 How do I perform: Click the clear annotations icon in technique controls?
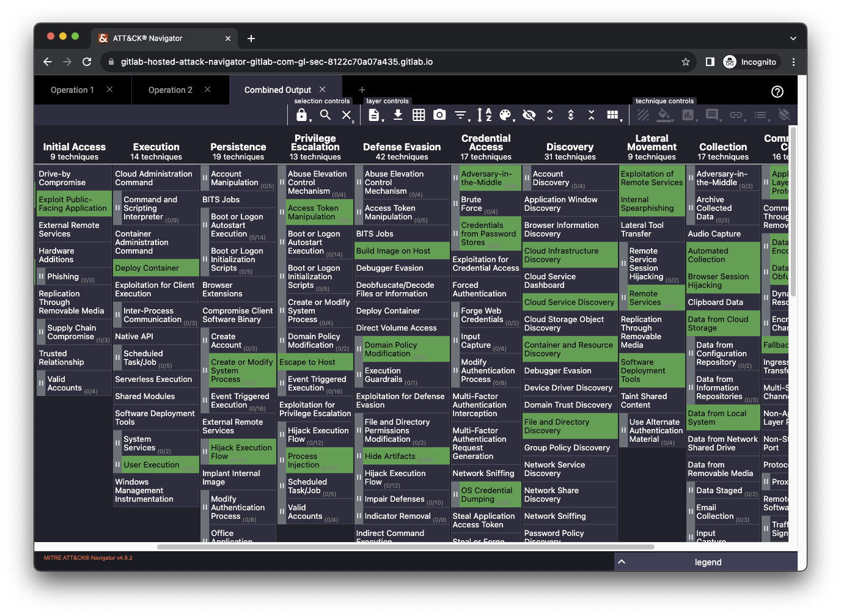click(x=784, y=114)
